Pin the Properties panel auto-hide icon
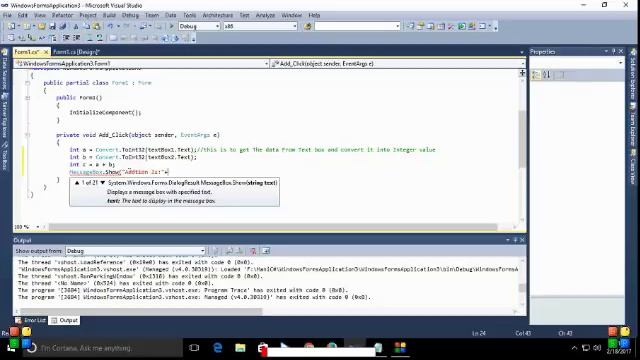 coord(613,51)
